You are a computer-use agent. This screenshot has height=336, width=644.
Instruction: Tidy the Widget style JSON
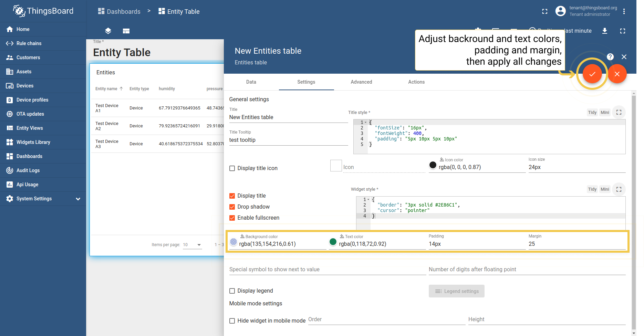pyautogui.click(x=592, y=189)
